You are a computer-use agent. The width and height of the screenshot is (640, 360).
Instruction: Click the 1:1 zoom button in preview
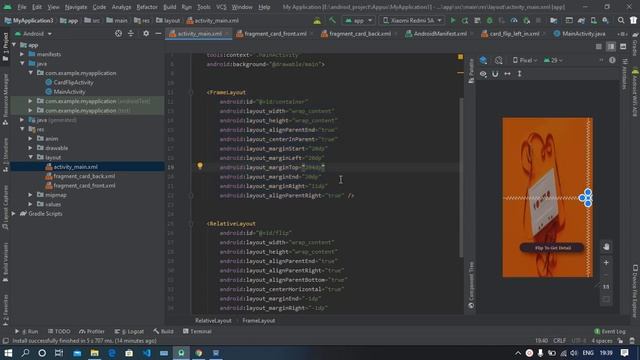click(606, 287)
